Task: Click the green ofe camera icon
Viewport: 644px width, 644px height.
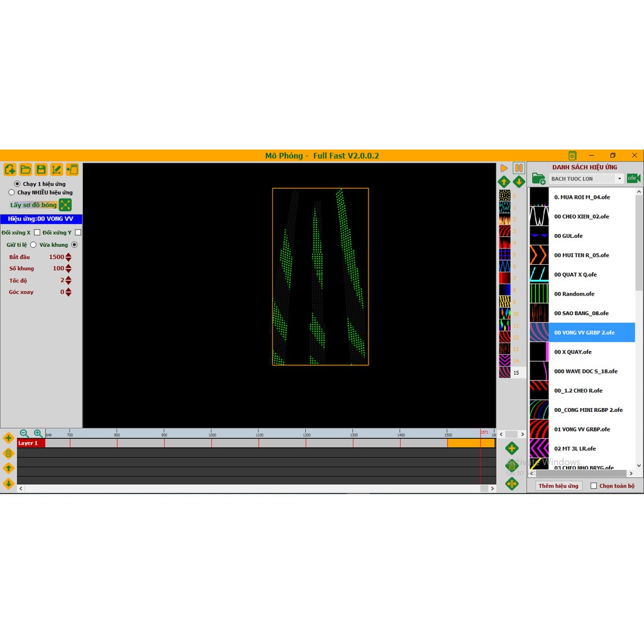Action: tap(633, 179)
